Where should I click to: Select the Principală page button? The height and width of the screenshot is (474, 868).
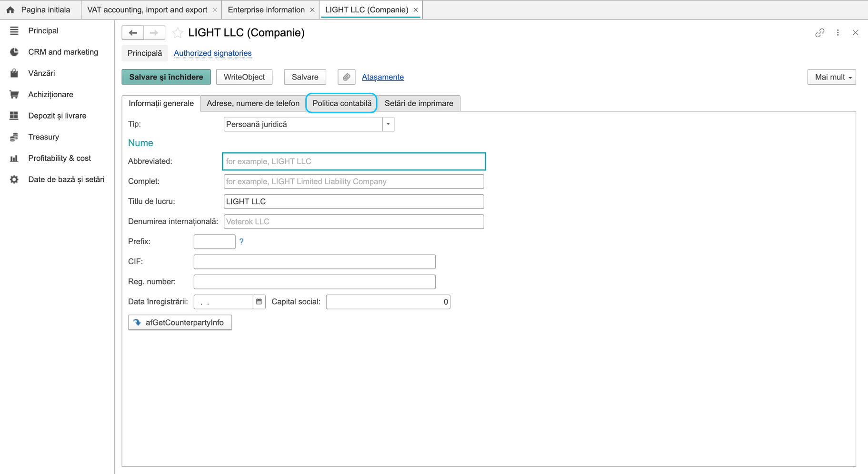click(x=145, y=53)
